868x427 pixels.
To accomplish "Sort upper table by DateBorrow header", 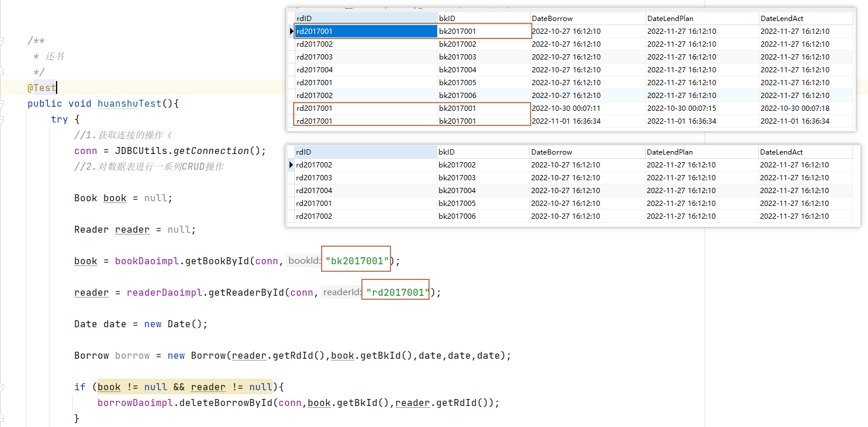I will [x=588, y=18].
